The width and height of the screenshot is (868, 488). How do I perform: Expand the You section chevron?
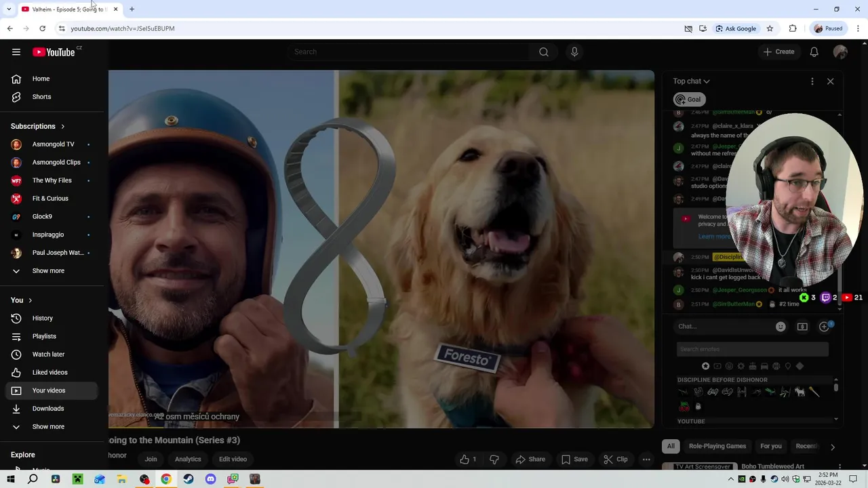pyautogui.click(x=30, y=300)
